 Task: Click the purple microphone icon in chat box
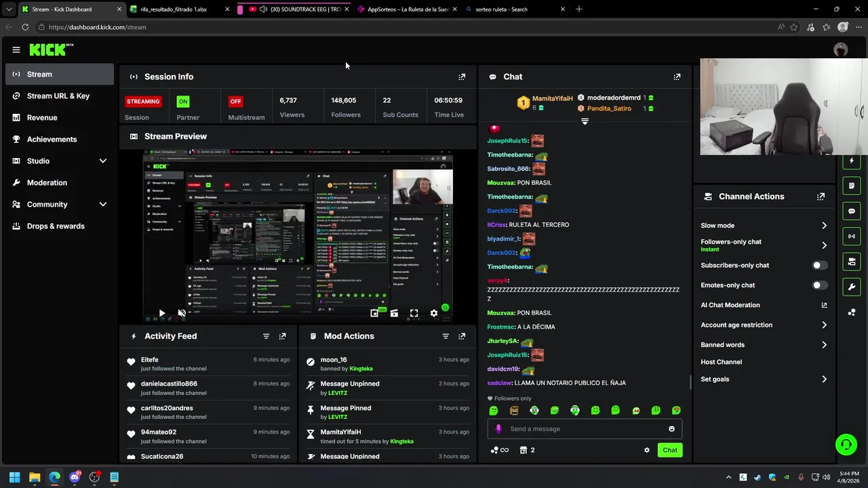498,429
